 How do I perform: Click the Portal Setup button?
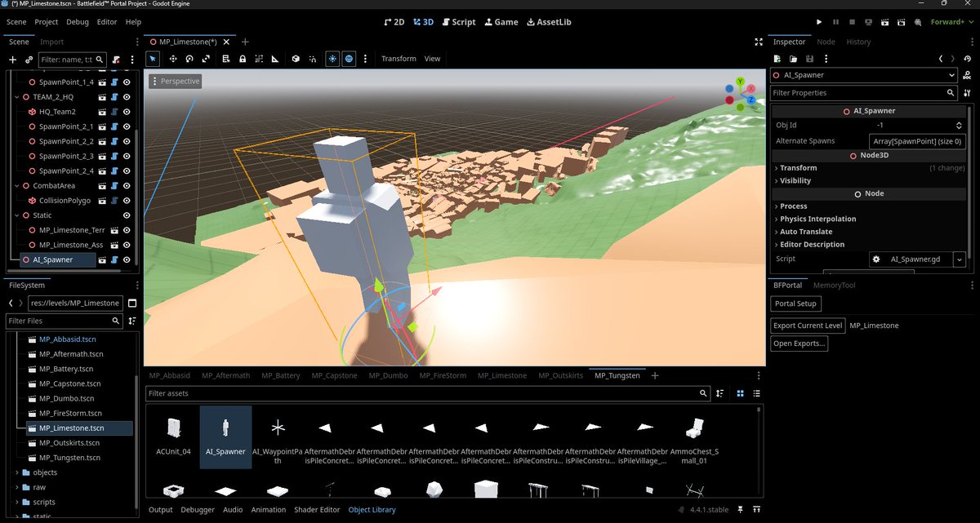[796, 304]
